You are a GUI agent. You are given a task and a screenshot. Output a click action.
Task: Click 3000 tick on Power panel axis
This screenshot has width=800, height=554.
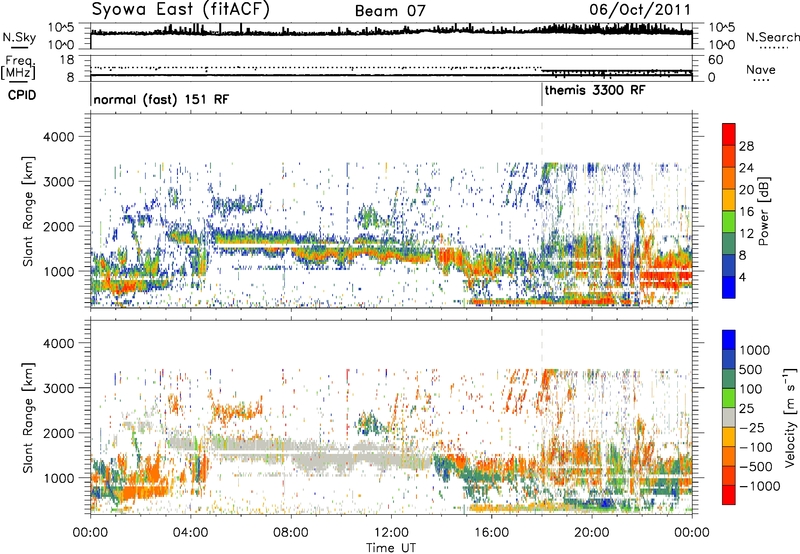pyautogui.click(x=58, y=182)
